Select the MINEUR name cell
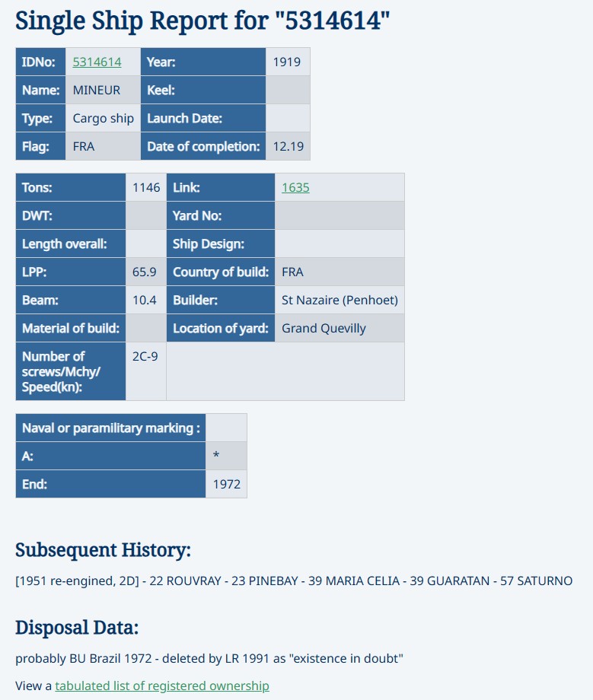The width and height of the screenshot is (593, 700). point(103,90)
